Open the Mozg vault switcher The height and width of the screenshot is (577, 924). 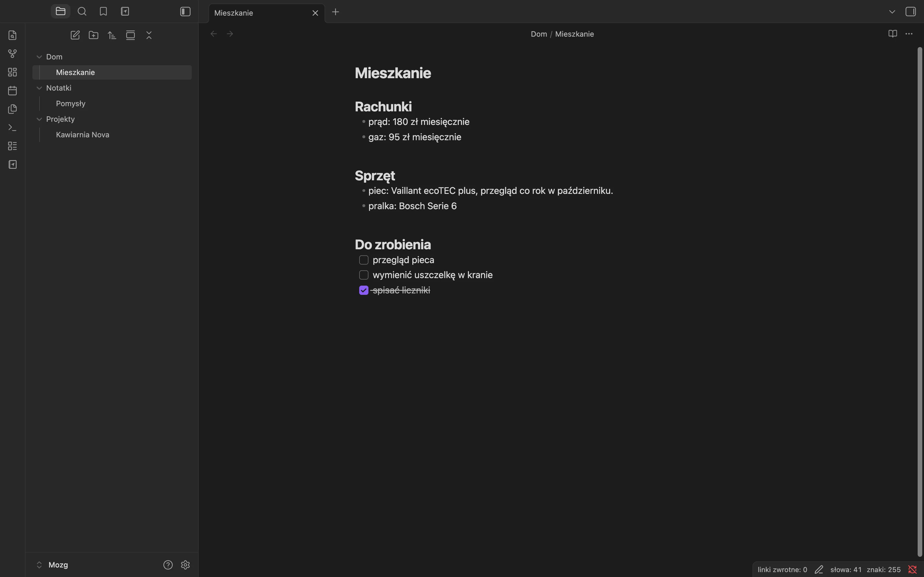(x=53, y=565)
